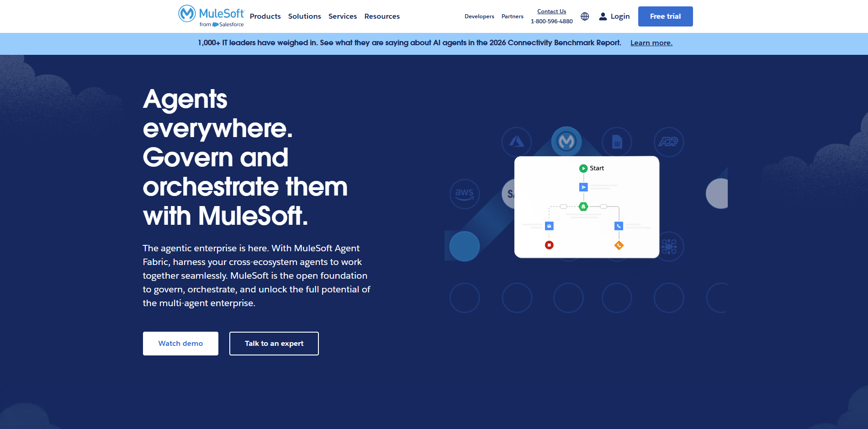Click Developers in the top menu
Viewport: 868px width, 429px height.
tap(479, 16)
